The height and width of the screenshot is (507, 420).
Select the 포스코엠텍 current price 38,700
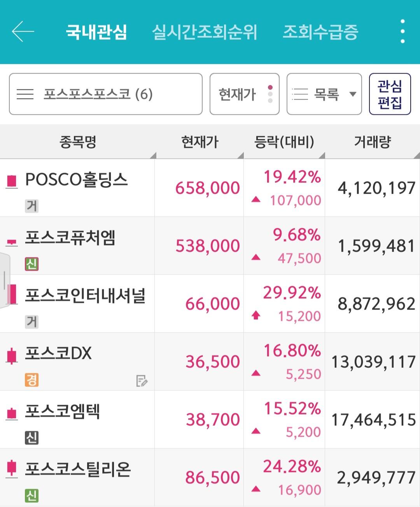213,420
